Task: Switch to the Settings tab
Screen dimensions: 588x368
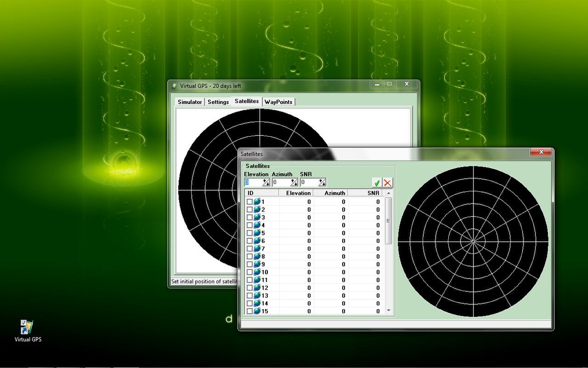Action: (218, 102)
